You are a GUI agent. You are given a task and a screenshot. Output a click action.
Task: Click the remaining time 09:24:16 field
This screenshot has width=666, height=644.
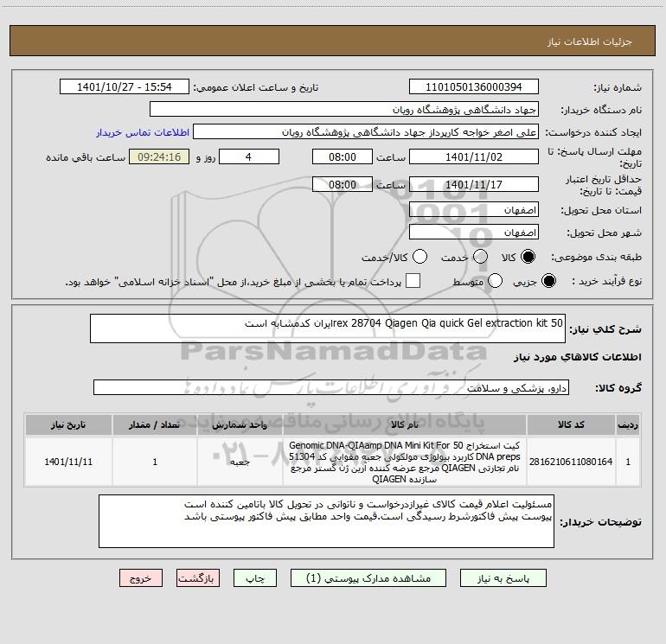click(x=159, y=156)
